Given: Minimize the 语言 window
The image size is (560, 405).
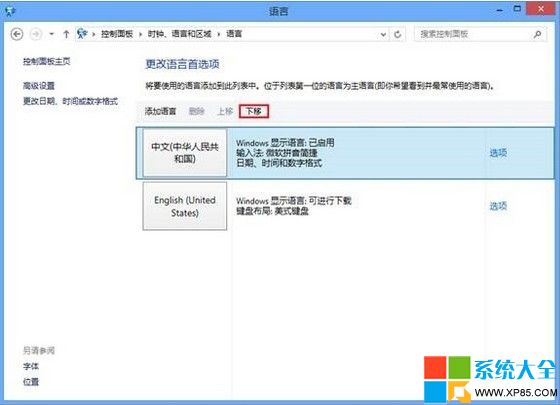Looking at the screenshot, I should pos(500,11).
